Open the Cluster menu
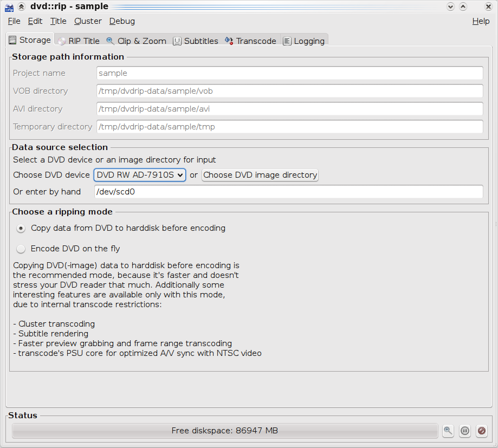The width and height of the screenshot is (498, 448). pos(88,21)
